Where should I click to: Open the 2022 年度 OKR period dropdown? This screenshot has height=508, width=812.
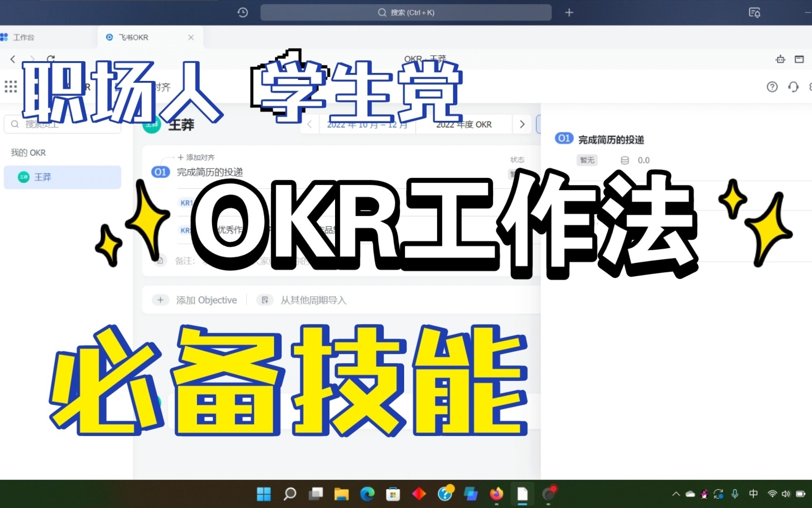coord(464,124)
